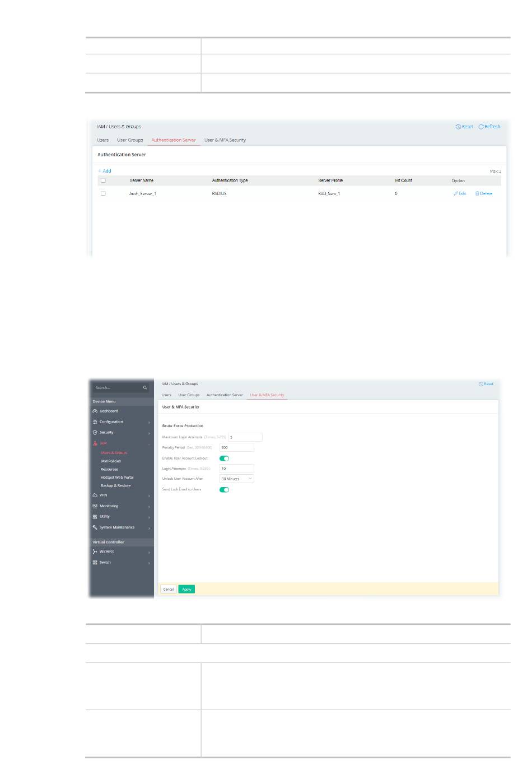Click the Server Profile column header

[330, 180]
